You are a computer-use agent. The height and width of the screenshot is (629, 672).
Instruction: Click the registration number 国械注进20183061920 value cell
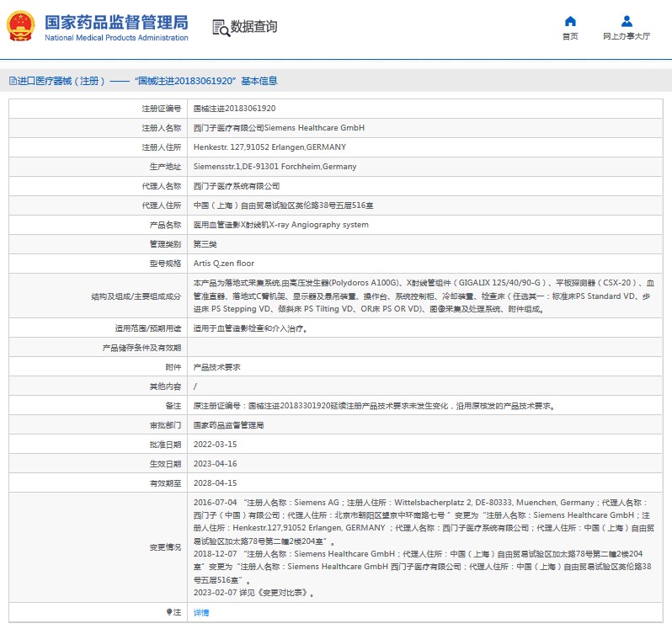[234, 109]
